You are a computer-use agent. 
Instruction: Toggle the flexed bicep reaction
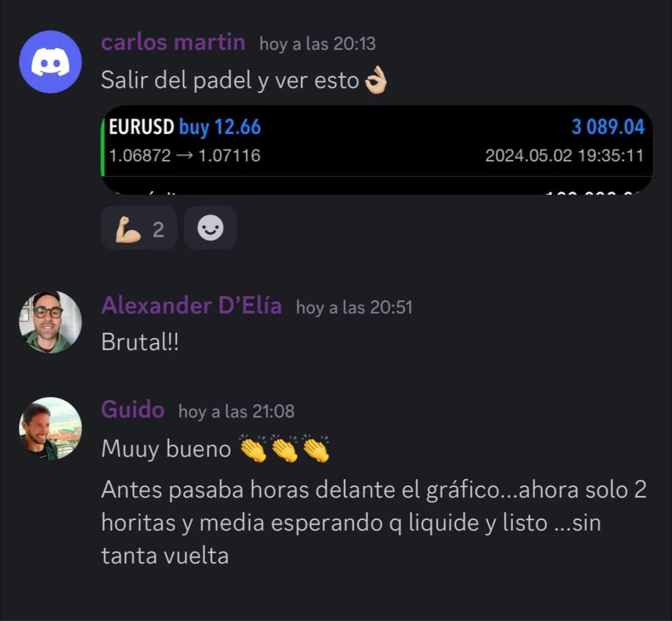point(139,228)
